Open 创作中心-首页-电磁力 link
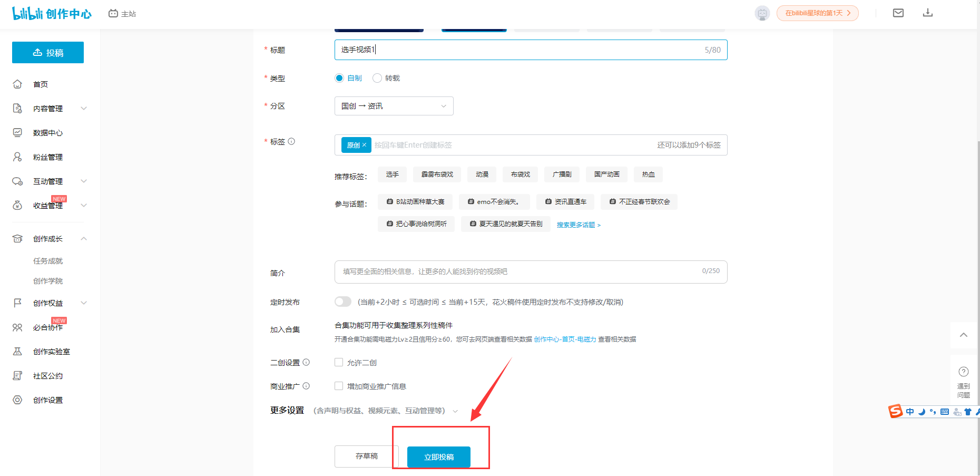Viewport: 980px width, 476px height. pyautogui.click(x=565, y=339)
